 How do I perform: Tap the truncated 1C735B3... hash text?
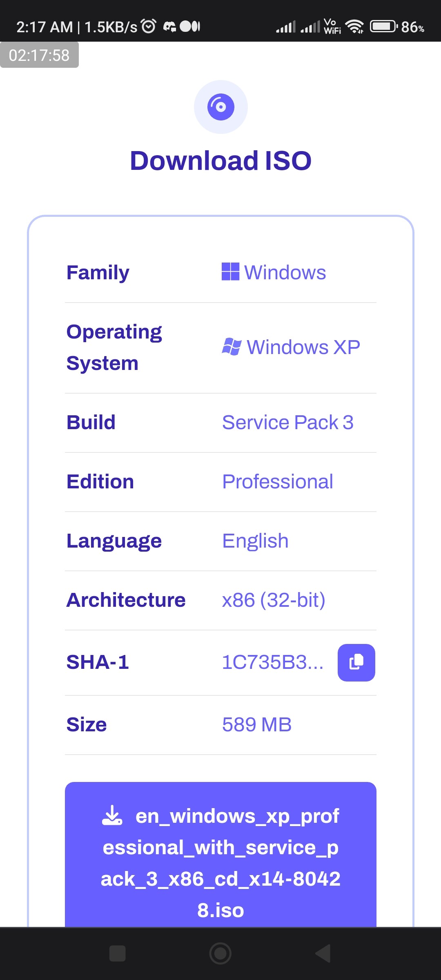coord(273,662)
